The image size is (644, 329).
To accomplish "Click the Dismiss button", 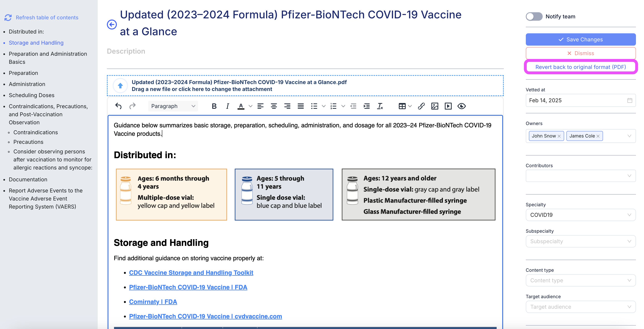I will click(x=580, y=53).
